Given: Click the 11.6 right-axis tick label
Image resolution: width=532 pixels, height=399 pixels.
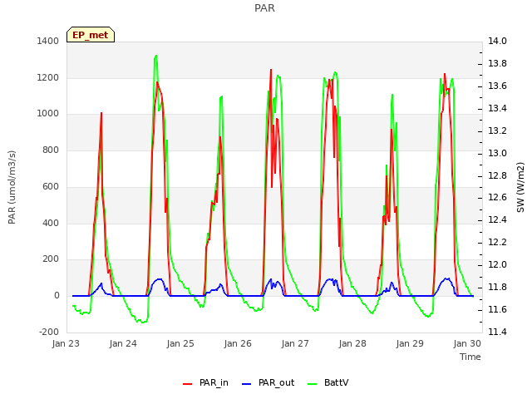Looking at the screenshot, I should coord(497,309).
